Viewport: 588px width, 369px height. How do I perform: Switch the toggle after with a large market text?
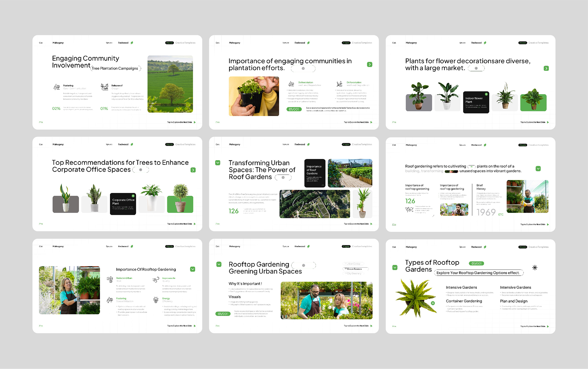(x=477, y=68)
